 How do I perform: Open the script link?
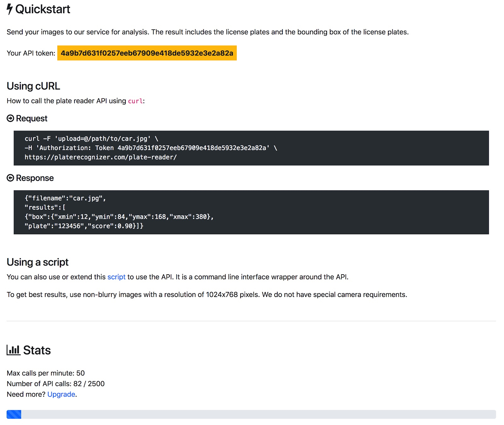coord(117,277)
